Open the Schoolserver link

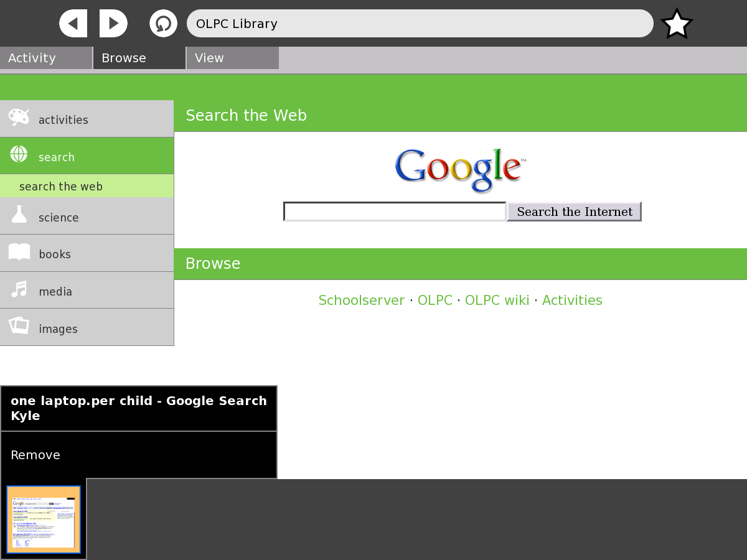pyautogui.click(x=362, y=301)
